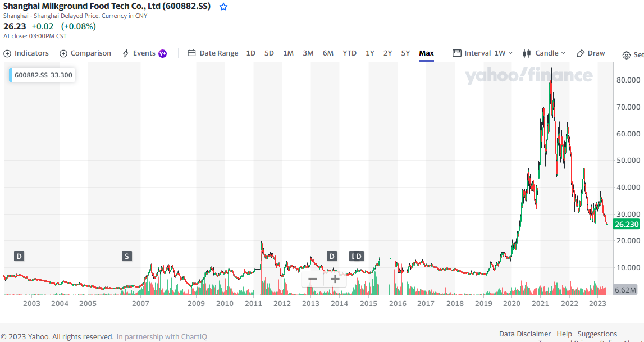Open the Indicators menu
Viewport: 644px width, 342px height.
click(x=26, y=53)
